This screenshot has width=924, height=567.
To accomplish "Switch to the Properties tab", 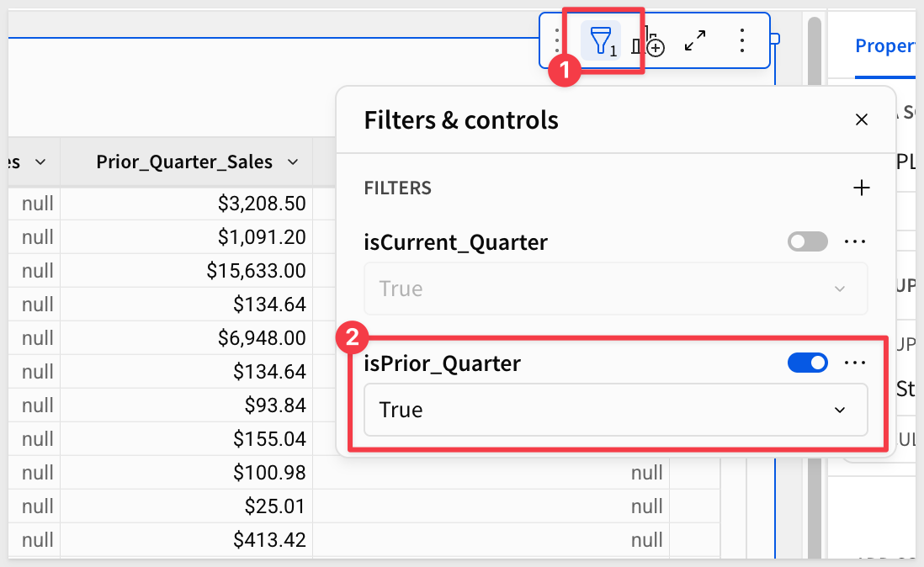I will pos(884,46).
